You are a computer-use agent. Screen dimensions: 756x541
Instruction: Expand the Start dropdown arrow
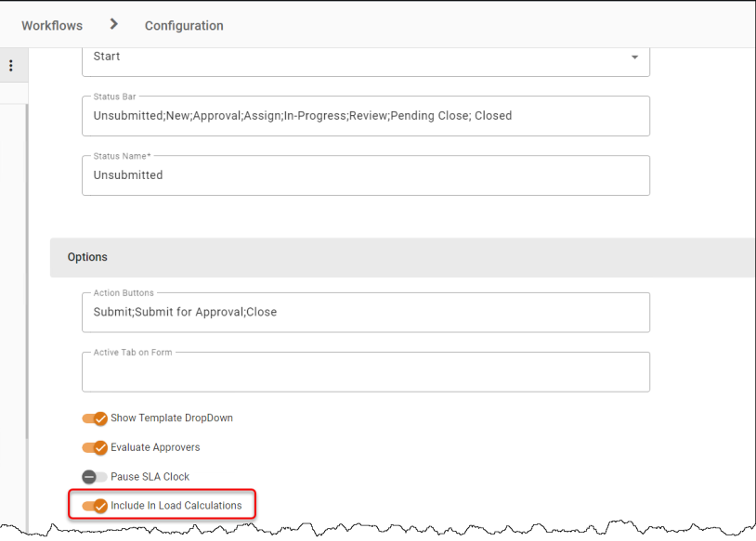point(634,57)
